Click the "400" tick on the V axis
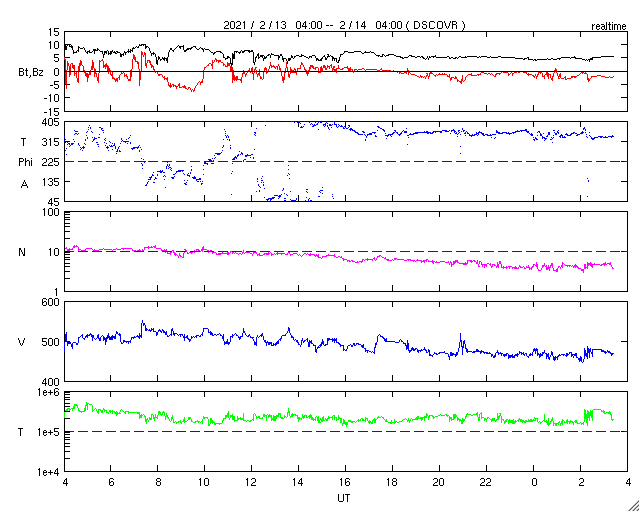Screen dimensions: 640x512 tap(52, 382)
